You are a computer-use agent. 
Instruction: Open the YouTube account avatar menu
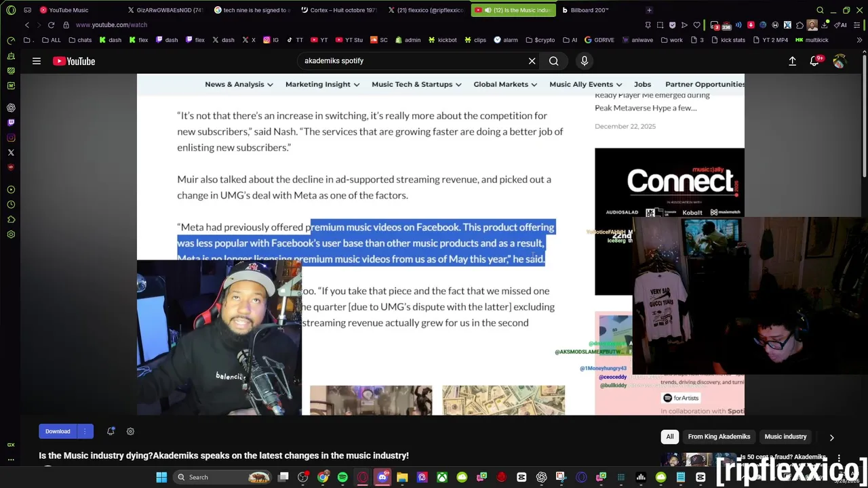(840, 61)
